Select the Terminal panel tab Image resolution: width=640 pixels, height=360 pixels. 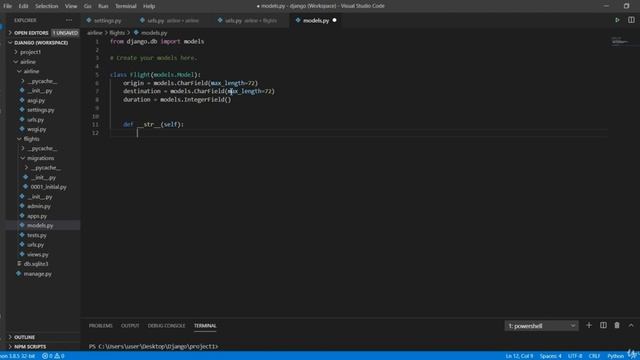point(205,326)
